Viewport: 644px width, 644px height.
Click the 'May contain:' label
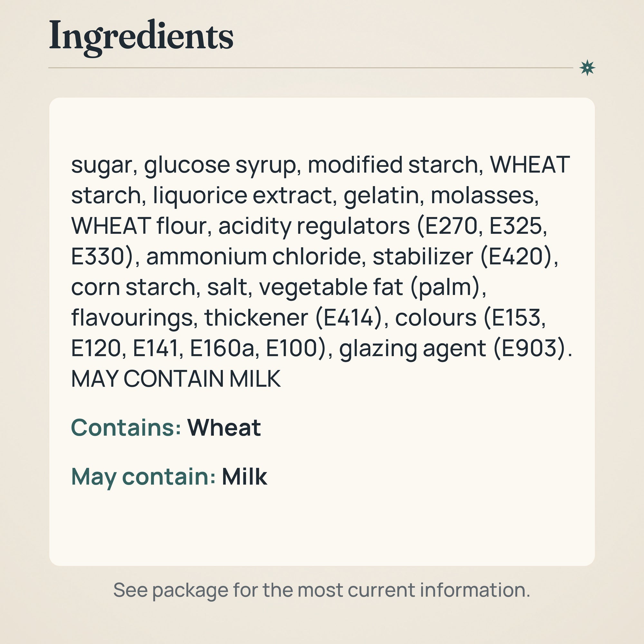point(143,477)
